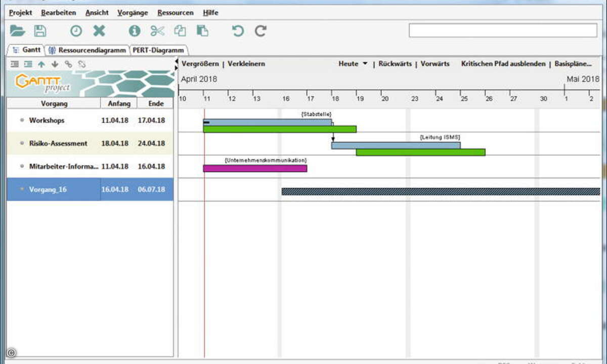The image size is (607, 364).
Task: Select the Risiko-Assessment task row
Action: (90, 144)
